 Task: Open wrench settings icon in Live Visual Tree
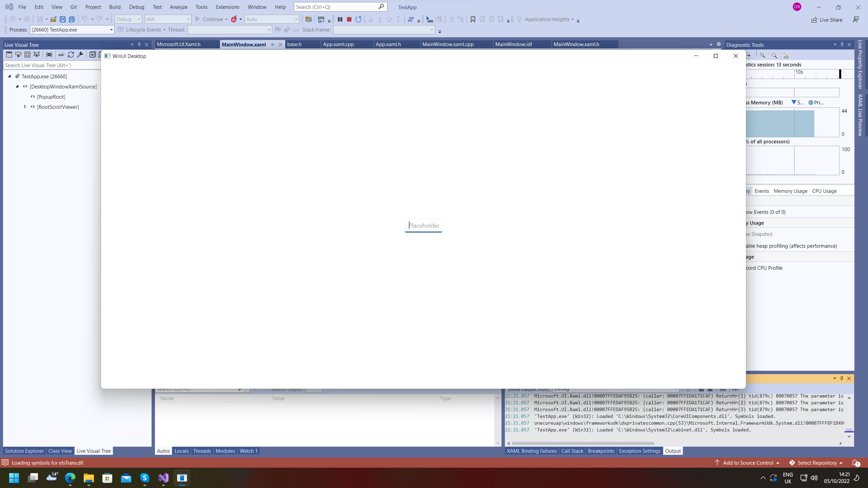(80, 55)
